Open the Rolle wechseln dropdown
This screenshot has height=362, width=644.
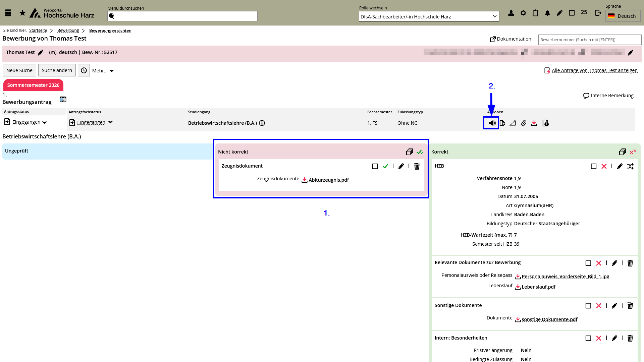[429, 16]
